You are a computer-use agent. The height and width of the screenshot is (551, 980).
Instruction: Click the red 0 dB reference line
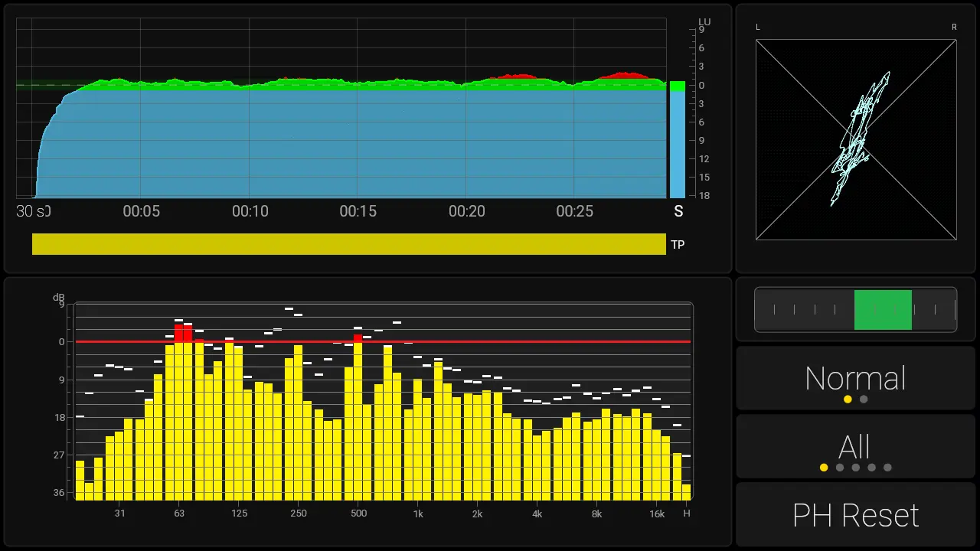click(x=383, y=342)
